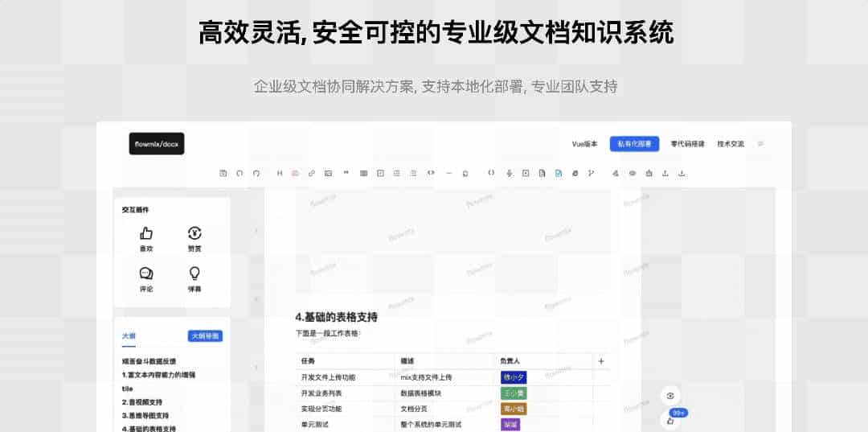Click the undo arrow icon
The width and height of the screenshot is (868, 432).
pyautogui.click(x=240, y=173)
